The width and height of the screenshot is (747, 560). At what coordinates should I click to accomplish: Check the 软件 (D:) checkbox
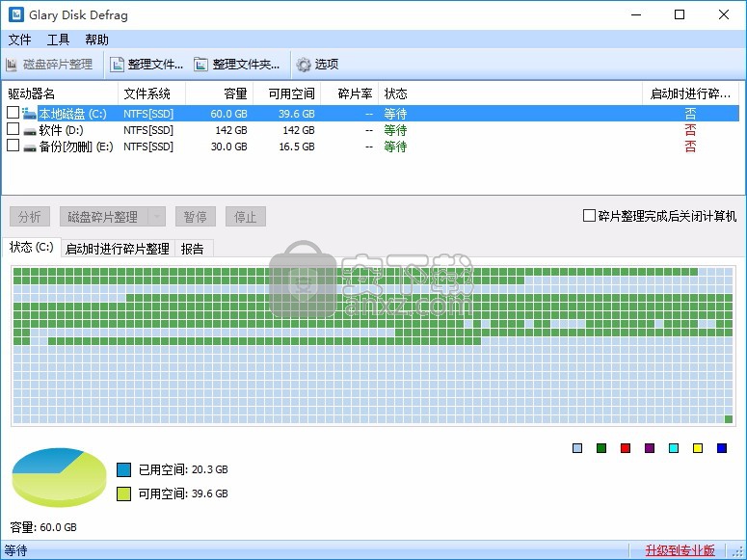point(13,129)
